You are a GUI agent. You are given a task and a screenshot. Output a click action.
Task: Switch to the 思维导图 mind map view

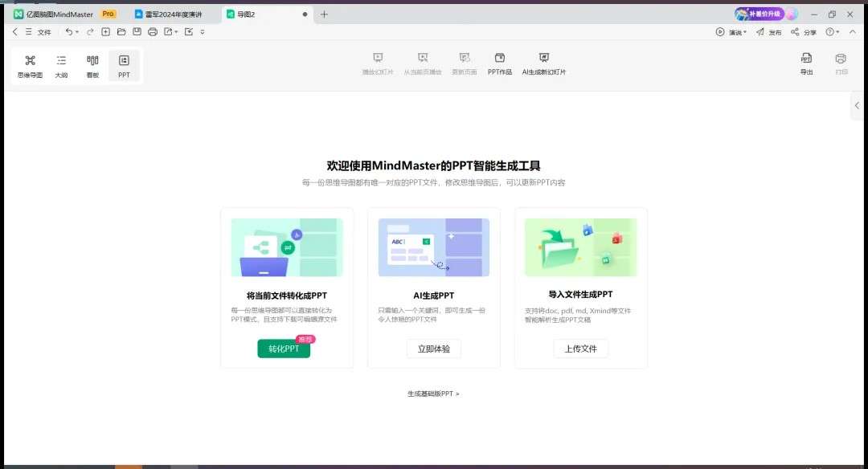(x=30, y=65)
